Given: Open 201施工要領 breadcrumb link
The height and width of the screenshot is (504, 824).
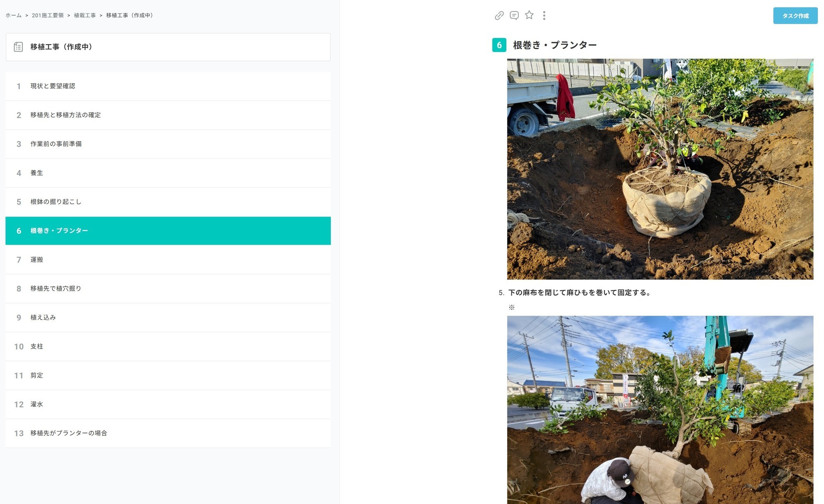Looking at the screenshot, I should click(48, 15).
